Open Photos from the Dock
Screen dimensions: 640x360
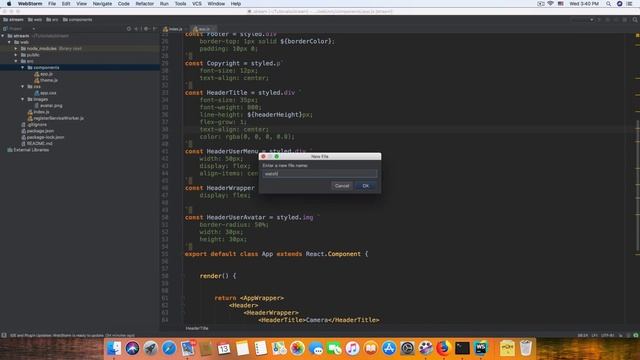pyautogui.click(x=297, y=348)
